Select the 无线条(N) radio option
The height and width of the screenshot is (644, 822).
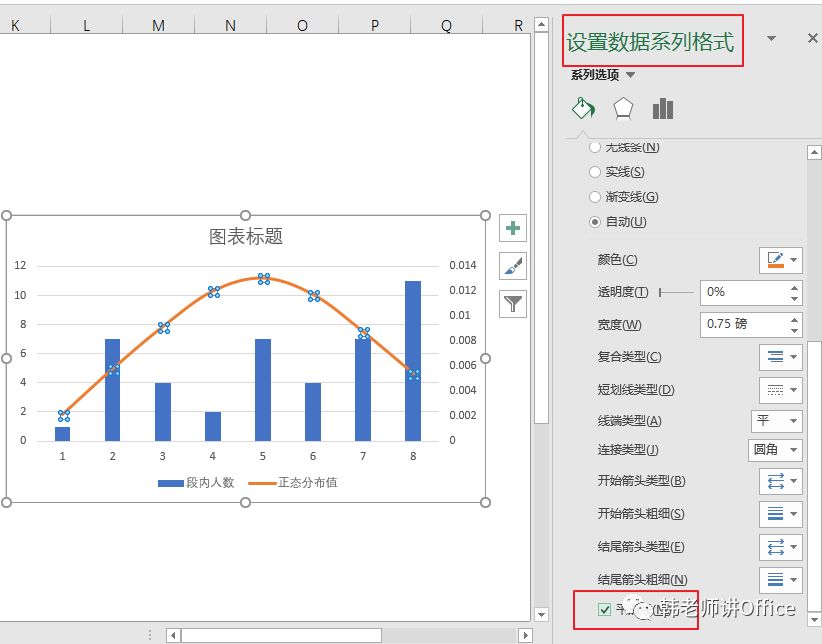pos(594,147)
